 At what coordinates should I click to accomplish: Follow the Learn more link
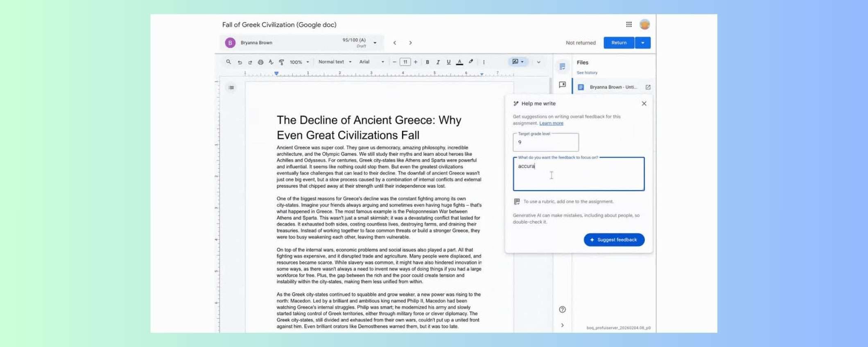pyautogui.click(x=551, y=123)
